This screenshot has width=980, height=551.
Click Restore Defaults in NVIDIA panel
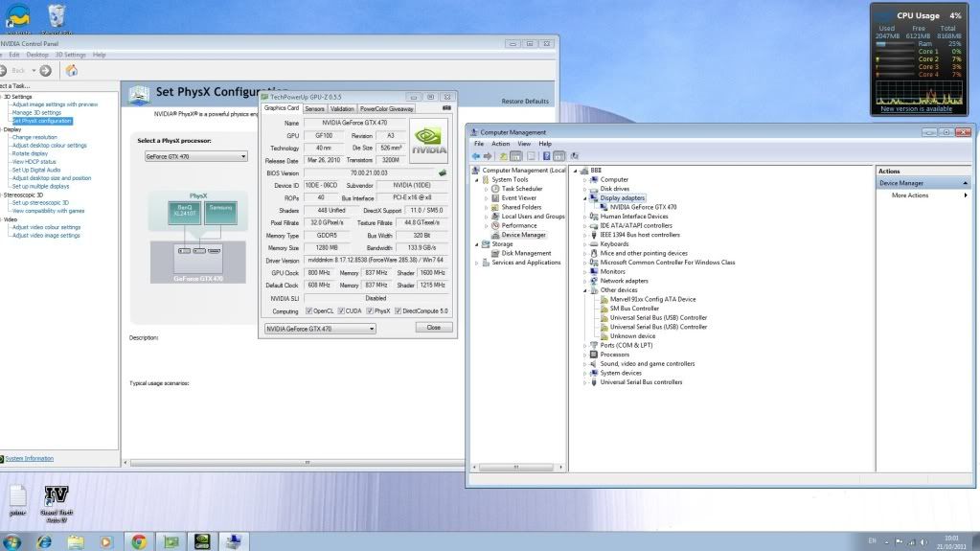coord(525,102)
